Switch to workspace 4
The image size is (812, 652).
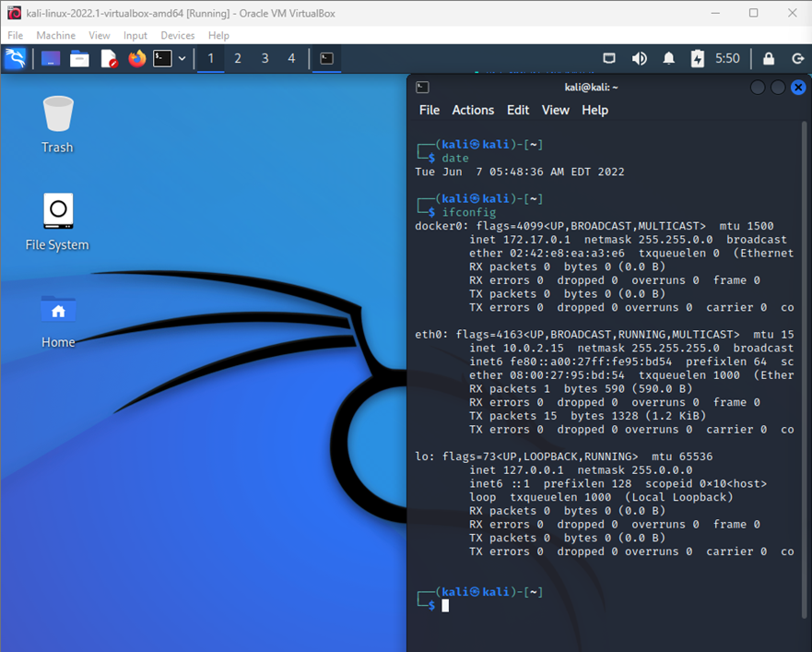click(x=291, y=59)
